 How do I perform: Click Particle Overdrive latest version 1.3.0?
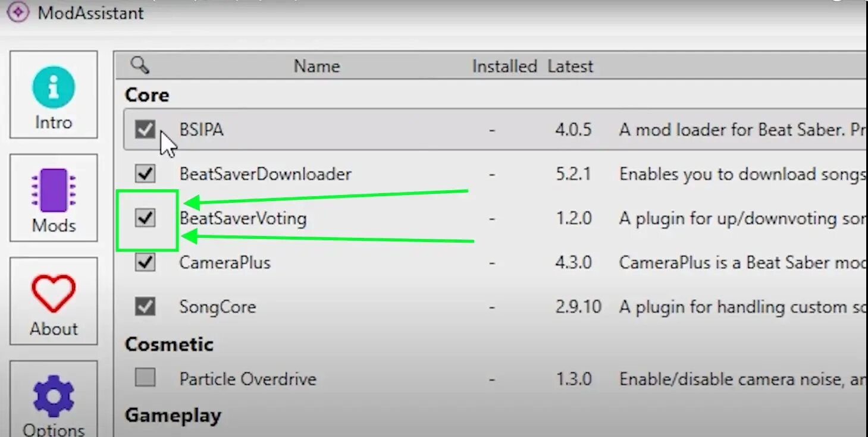coord(574,379)
